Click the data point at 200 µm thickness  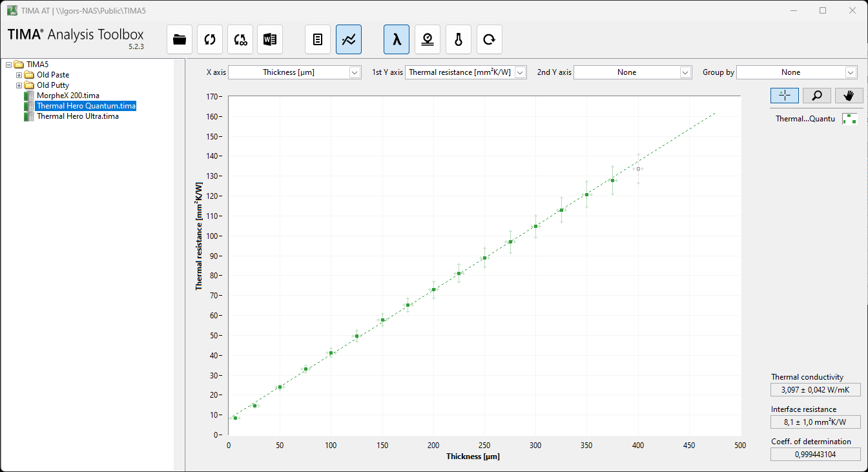tap(433, 289)
